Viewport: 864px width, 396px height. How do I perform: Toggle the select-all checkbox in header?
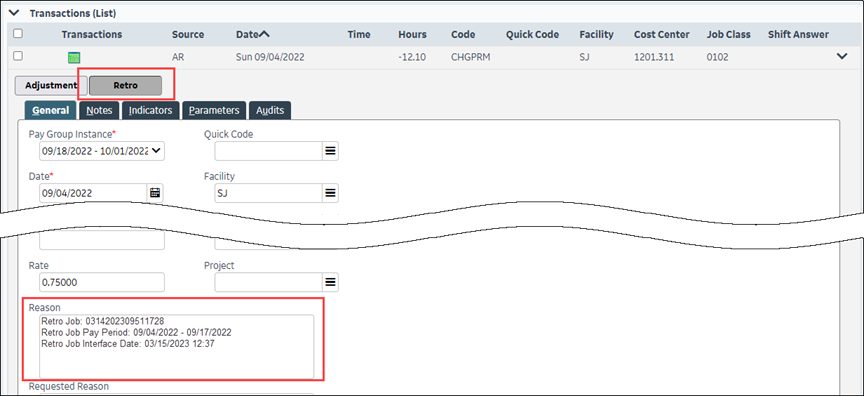(18, 34)
